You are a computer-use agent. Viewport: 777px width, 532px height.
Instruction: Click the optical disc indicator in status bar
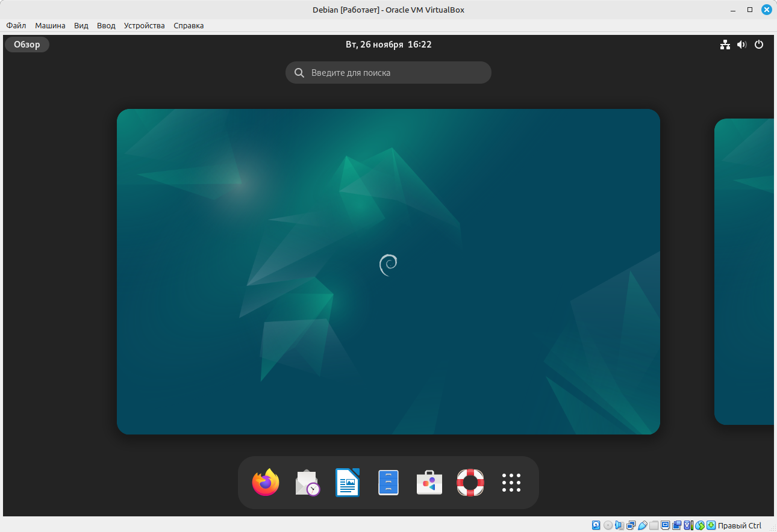[x=608, y=525]
